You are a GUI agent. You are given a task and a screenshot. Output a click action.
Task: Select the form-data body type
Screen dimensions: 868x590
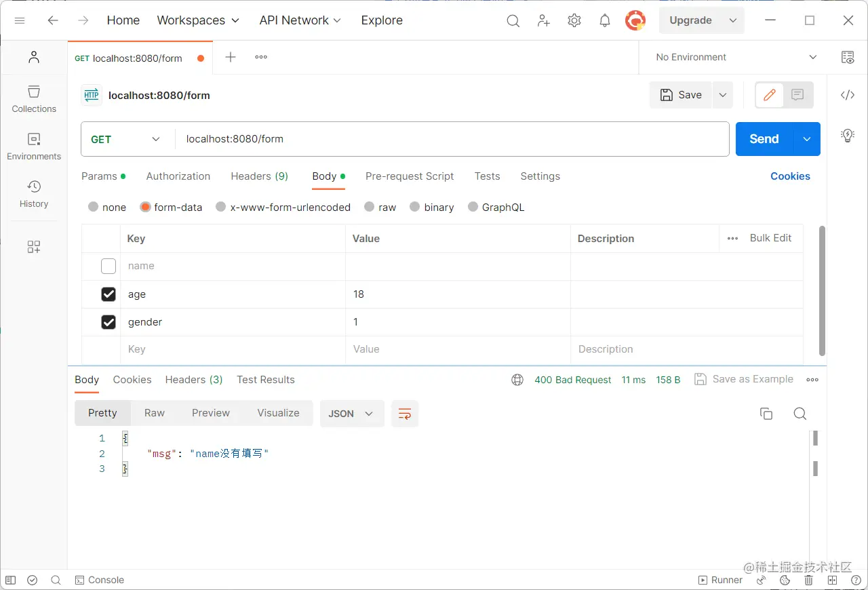point(145,207)
